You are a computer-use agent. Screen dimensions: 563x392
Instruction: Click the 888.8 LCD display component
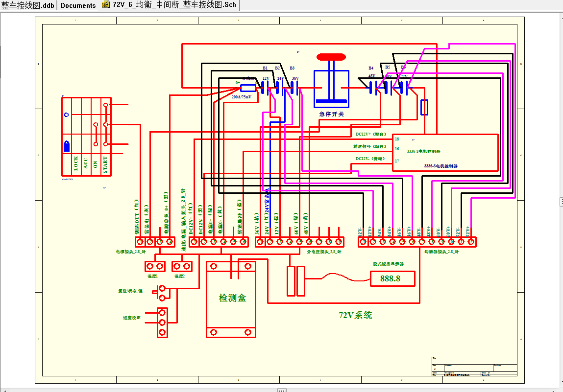392,278
